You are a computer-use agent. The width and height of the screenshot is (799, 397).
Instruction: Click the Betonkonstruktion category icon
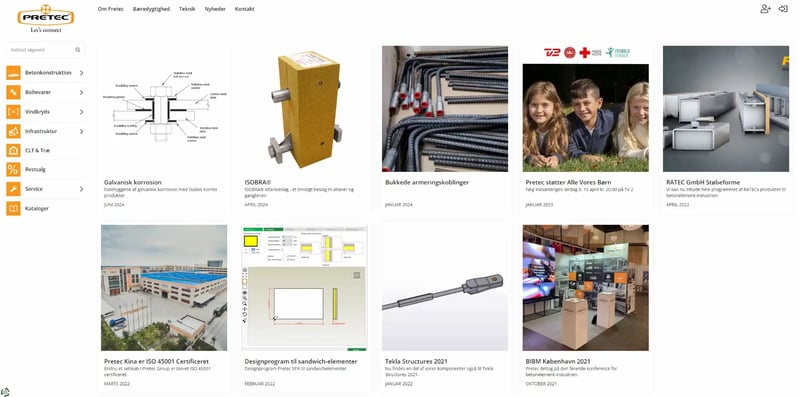click(13, 73)
